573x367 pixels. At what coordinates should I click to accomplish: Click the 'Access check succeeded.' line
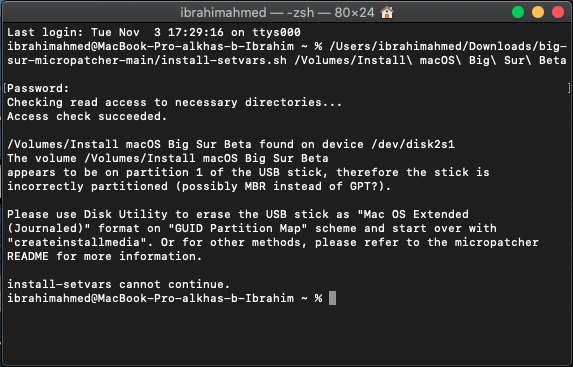pyautogui.click(x=87, y=117)
